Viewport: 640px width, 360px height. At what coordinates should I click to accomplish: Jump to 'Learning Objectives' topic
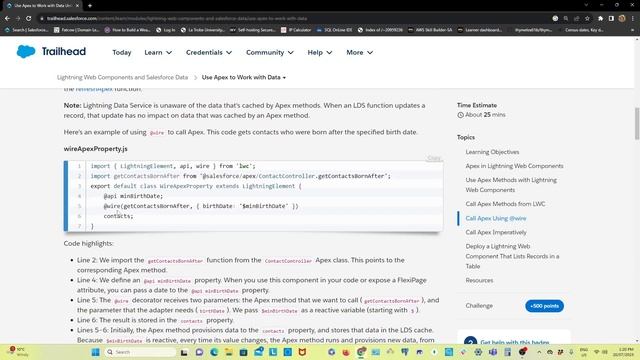[x=492, y=152]
